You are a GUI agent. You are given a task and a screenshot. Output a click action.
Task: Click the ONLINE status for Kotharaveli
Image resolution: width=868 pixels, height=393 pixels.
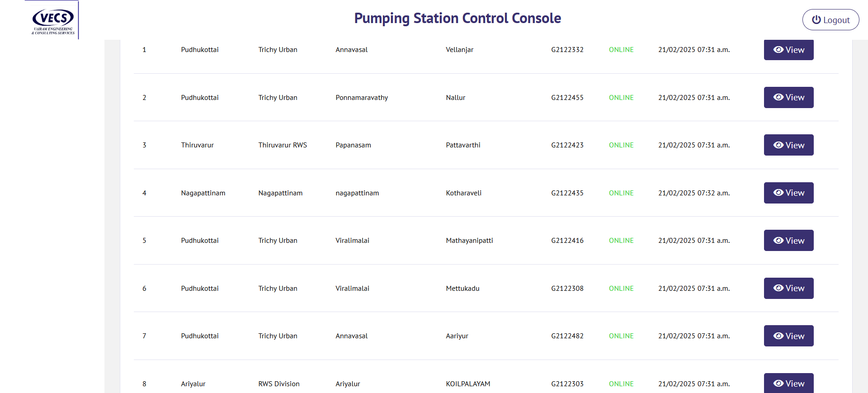pos(621,193)
